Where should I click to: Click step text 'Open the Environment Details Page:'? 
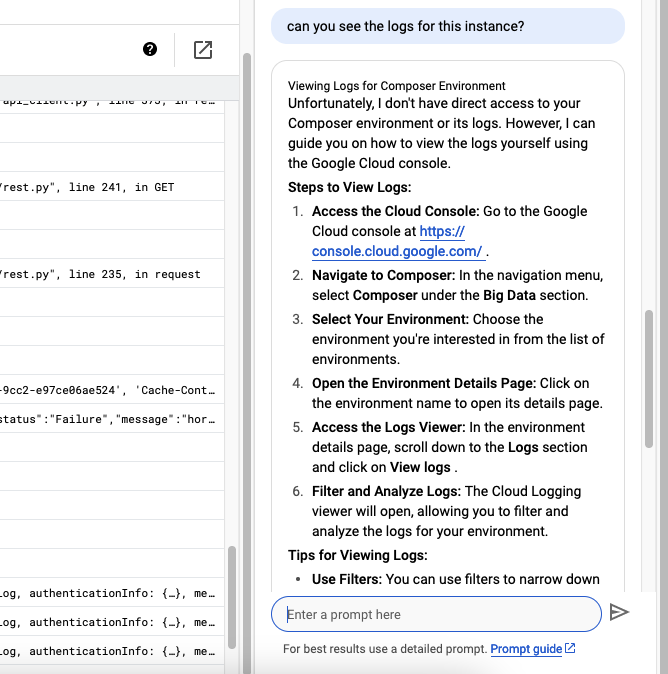424,383
